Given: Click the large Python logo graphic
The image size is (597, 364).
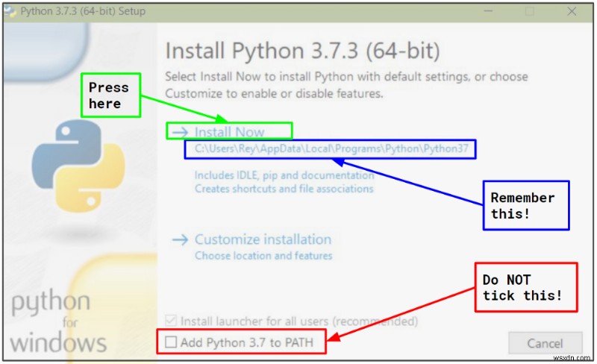Looking at the screenshot, I should tap(78, 166).
